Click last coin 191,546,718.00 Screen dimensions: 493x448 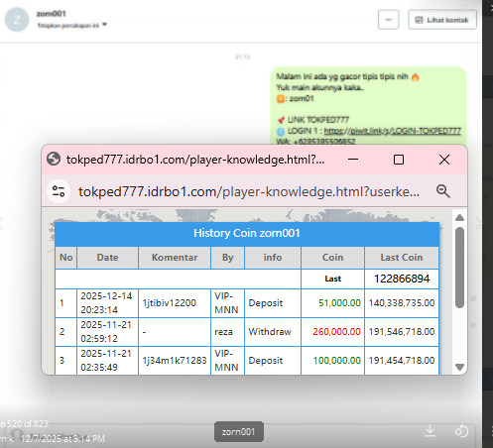coord(402,331)
